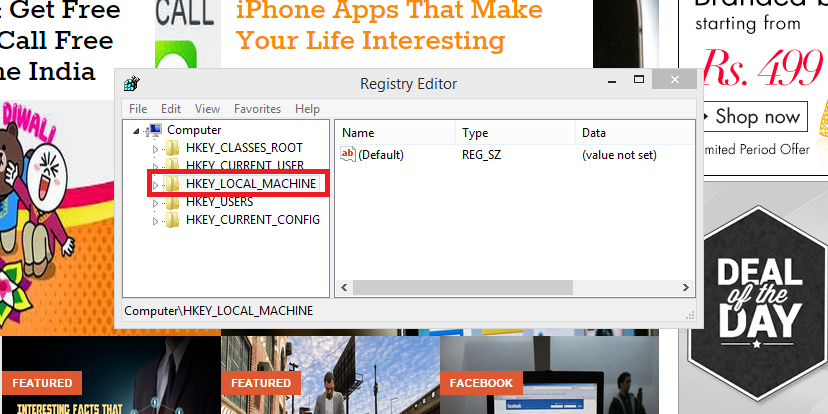The image size is (828, 414).
Task: Maximize the Registry Editor window
Action: tap(639, 80)
